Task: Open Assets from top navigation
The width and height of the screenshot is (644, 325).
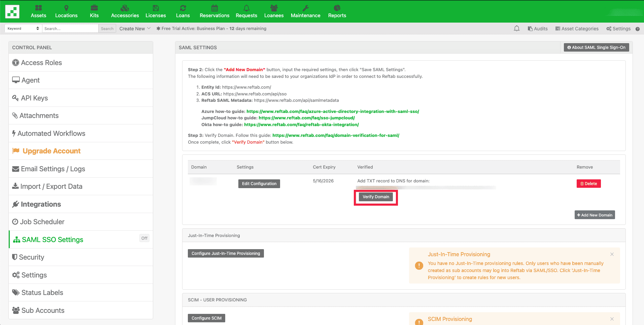Action: pyautogui.click(x=38, y=11)
